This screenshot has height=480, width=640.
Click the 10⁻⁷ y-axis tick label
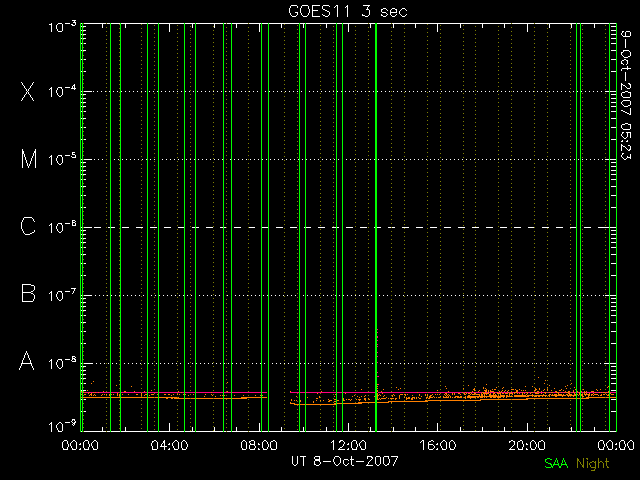pos(62,295)
